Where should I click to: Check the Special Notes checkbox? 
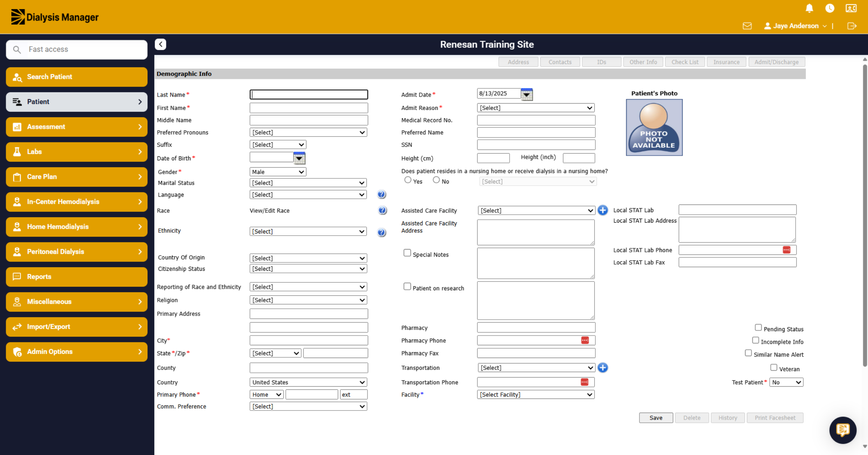coord(407,253)
